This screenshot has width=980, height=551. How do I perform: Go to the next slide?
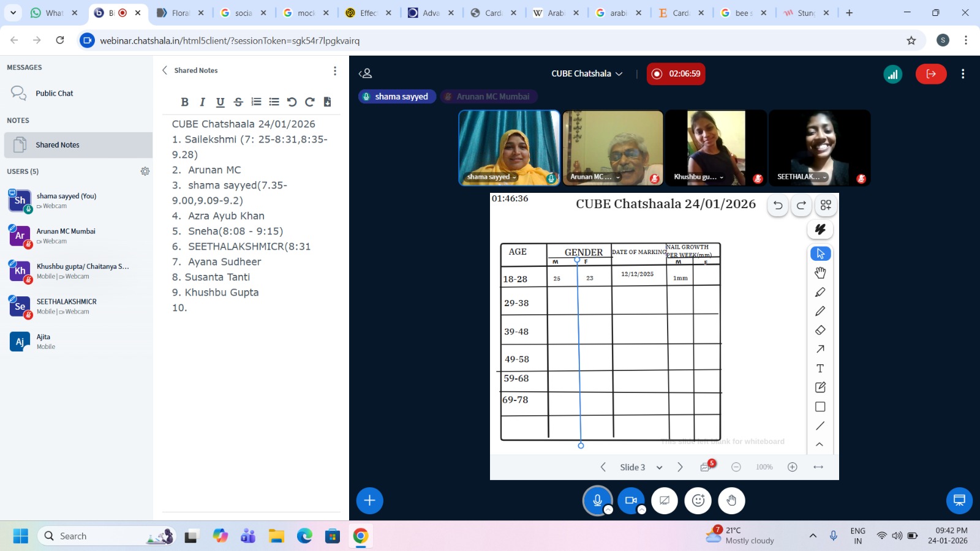(680, 467)
